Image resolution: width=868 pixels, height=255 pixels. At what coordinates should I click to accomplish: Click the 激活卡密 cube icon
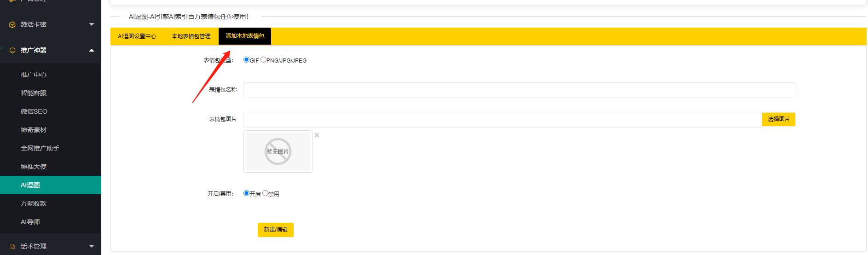coord(12,25)
